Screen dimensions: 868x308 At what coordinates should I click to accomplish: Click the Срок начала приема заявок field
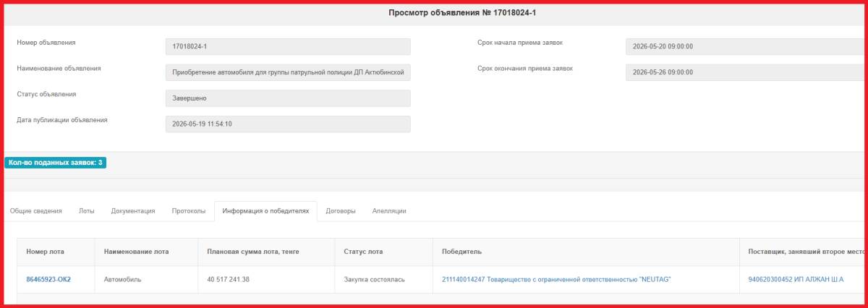746,46
